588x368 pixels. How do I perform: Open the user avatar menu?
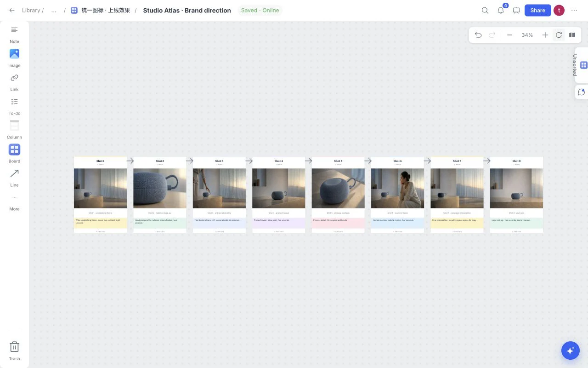pyautogui.click(x=559, y=10)
